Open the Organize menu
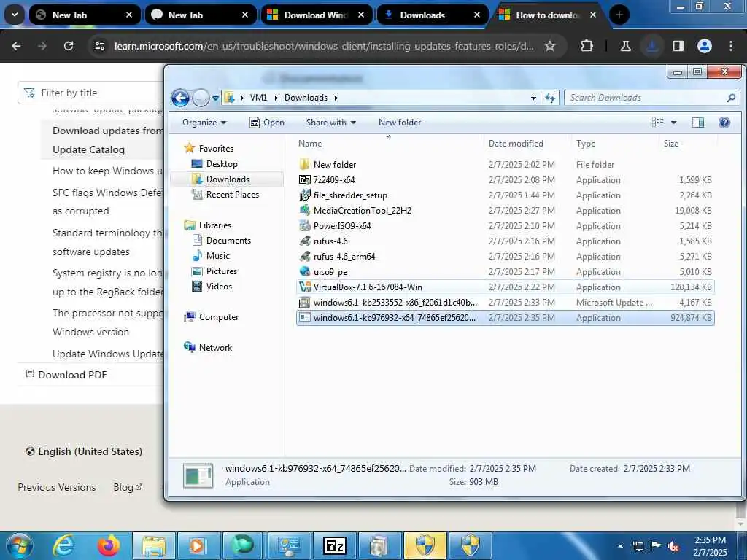Image resolution: width=747 pixels, height=560 pixels. click(204, 122)
